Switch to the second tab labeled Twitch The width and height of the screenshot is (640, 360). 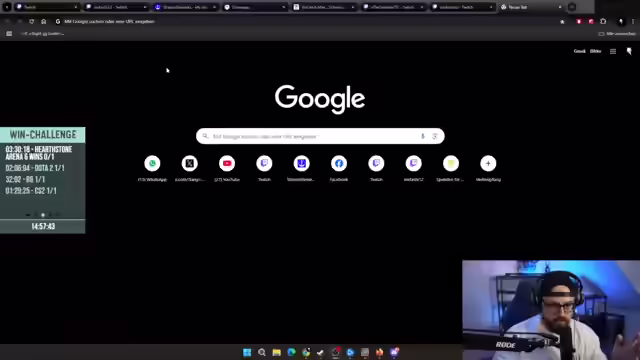coord(116,7)
